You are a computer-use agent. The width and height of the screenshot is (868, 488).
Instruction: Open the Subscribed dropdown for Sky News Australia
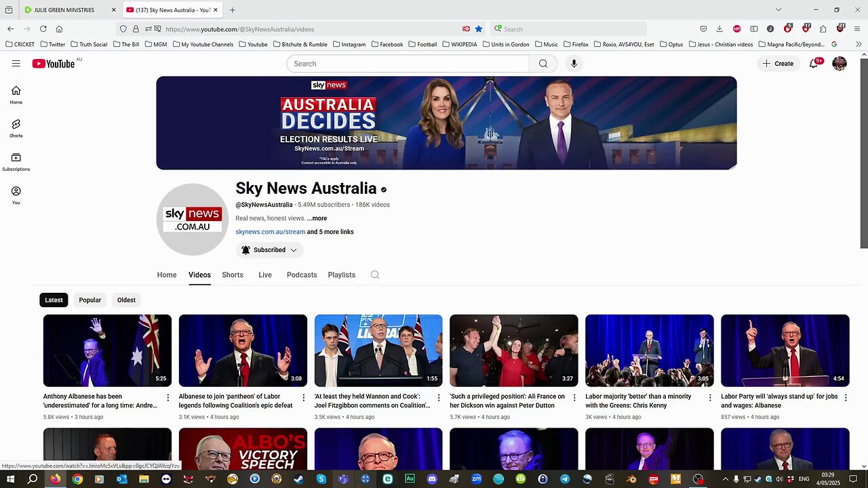(269, 250)
